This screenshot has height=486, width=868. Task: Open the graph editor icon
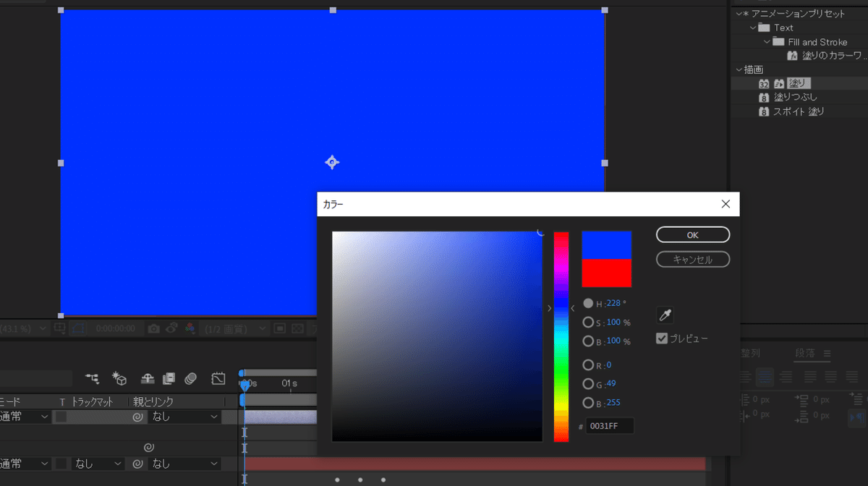(x=218, y=378)
